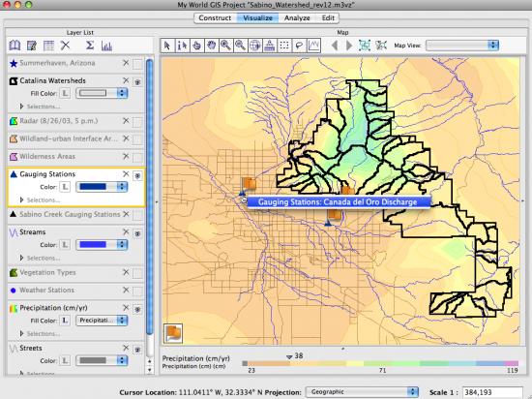Click the remove layer X icon in toolbar
The height and width of the screenshot is (399, 532).
point(65,46)
